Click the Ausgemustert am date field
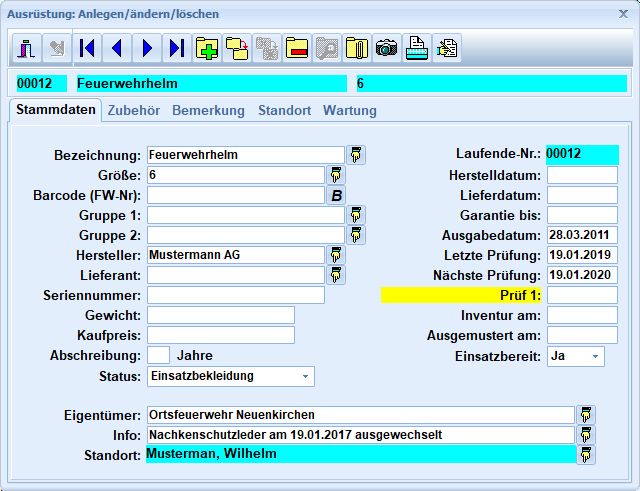Screen dimensions: 640x491 coord(582,335)
